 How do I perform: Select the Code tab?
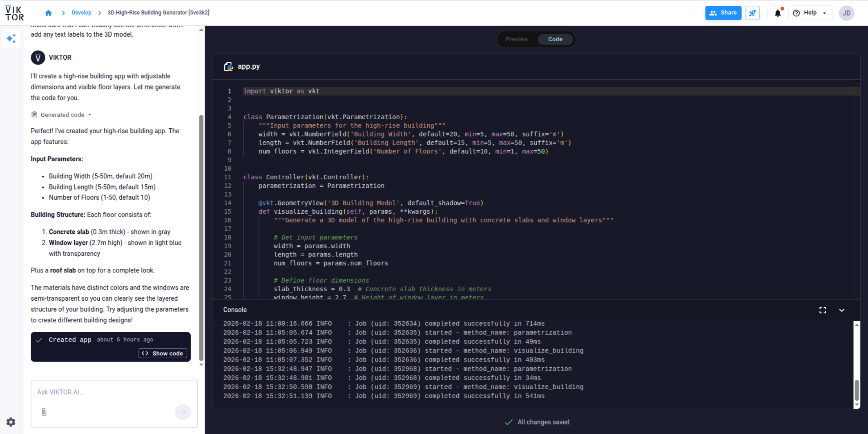[x=555, y=39]
